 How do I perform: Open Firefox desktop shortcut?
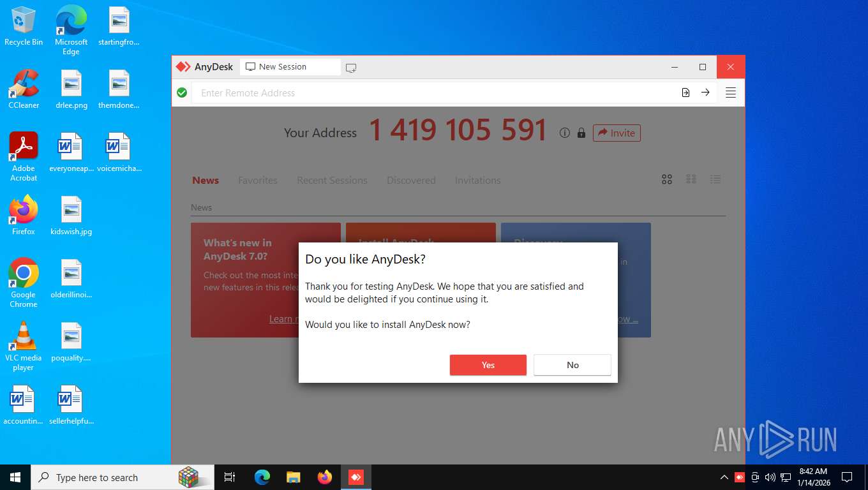(24, 216)
